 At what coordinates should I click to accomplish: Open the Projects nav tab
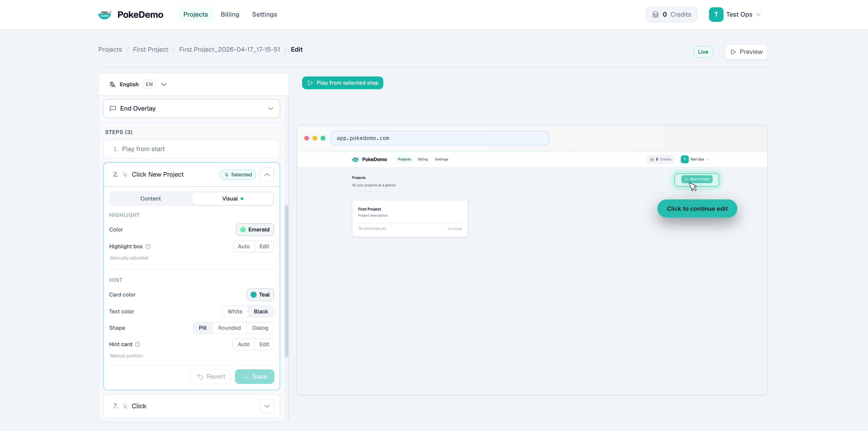tap(195, 15)
